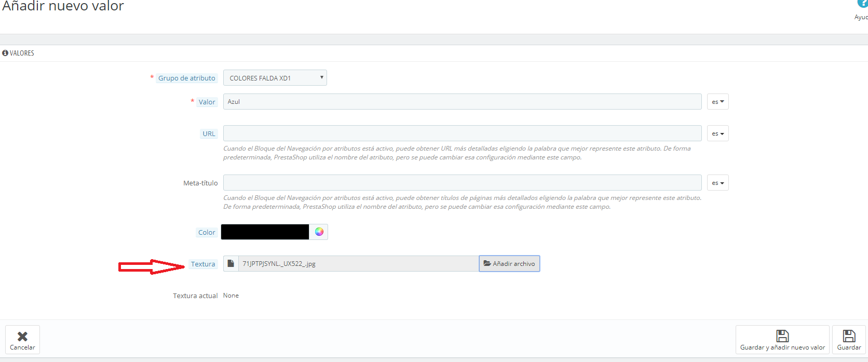Focus the Valor input containing Azul

click(463, 102)
